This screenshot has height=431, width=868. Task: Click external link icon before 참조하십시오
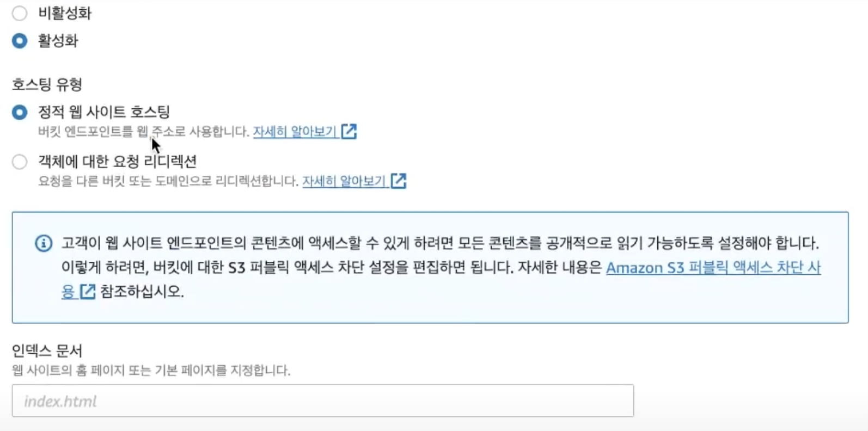[88, 292]
